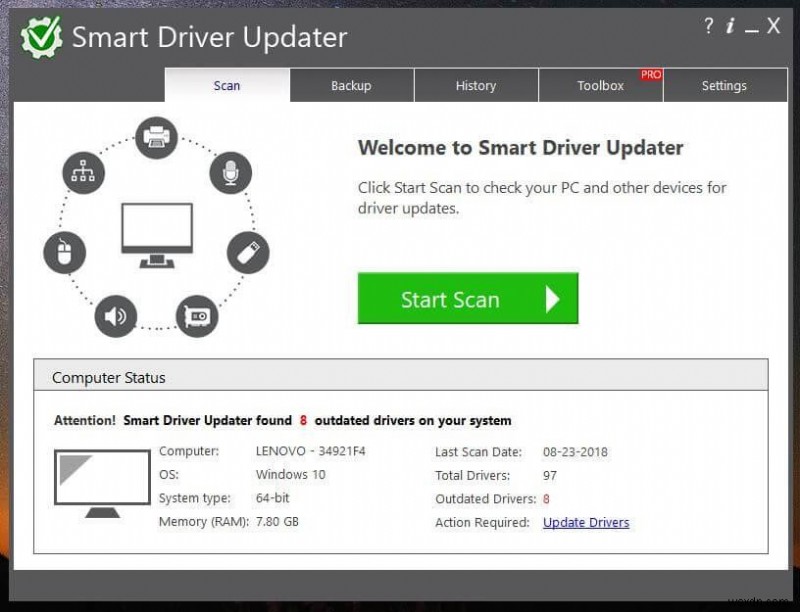800x612 pixels.
Task: Click the 'Welcome to Smart Driver Updater' heading
Action: coord(521,148)
